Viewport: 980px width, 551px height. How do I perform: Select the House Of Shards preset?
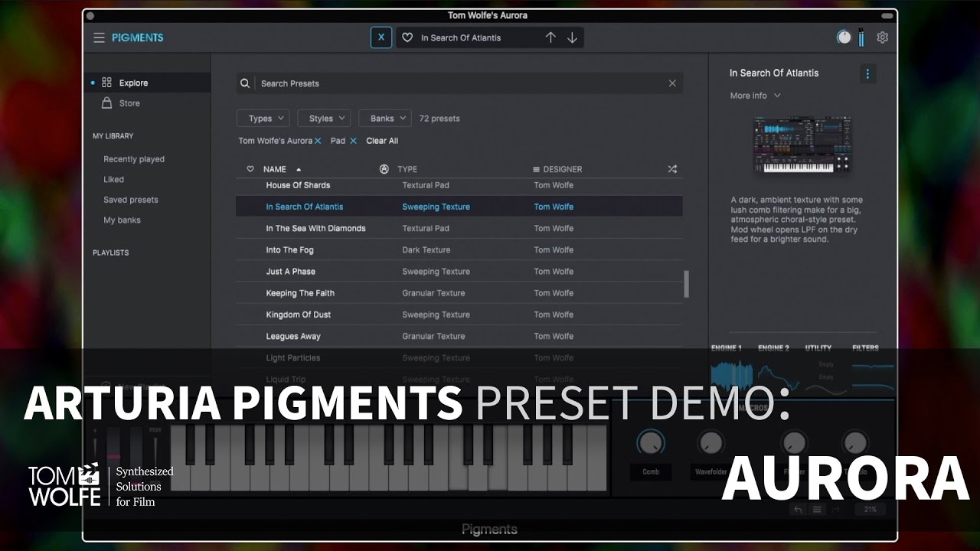pos(459,185)
